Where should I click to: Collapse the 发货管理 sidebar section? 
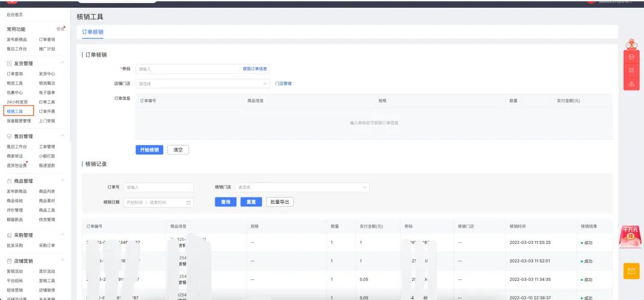63,63
